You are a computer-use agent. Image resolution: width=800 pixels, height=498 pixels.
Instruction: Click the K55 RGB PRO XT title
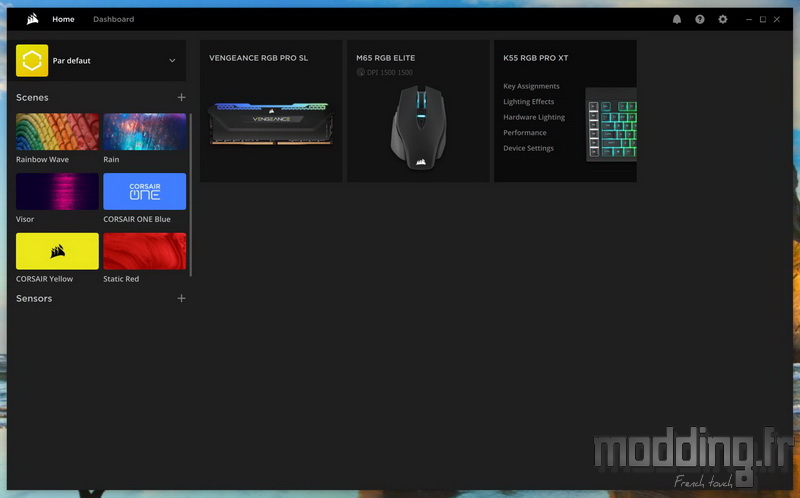pyautogui.click(x=535, y=58)
